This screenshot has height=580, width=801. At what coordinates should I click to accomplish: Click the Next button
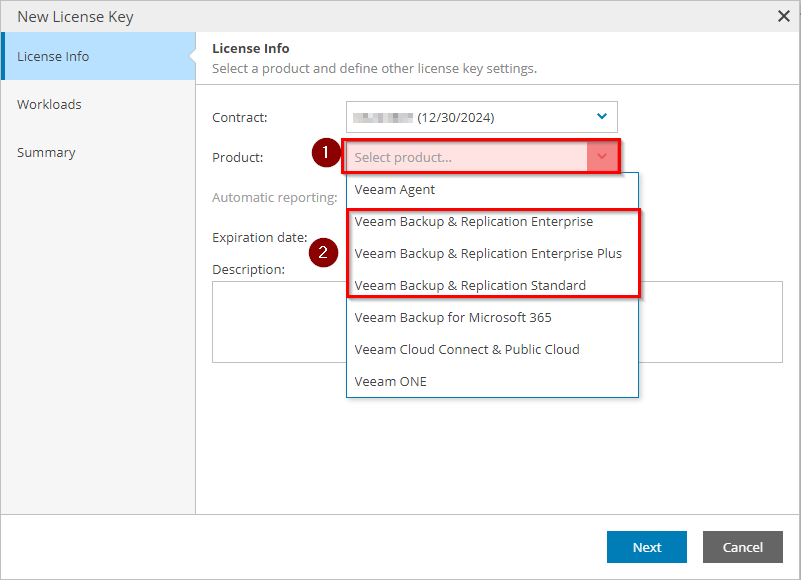(647, 547)
